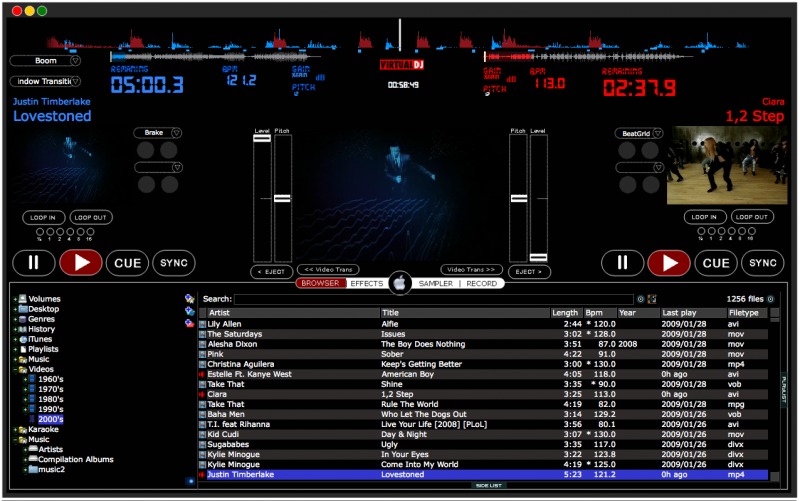
Task: Pause the left deck (Lovestoned)
Action: [x=34, y=263]
